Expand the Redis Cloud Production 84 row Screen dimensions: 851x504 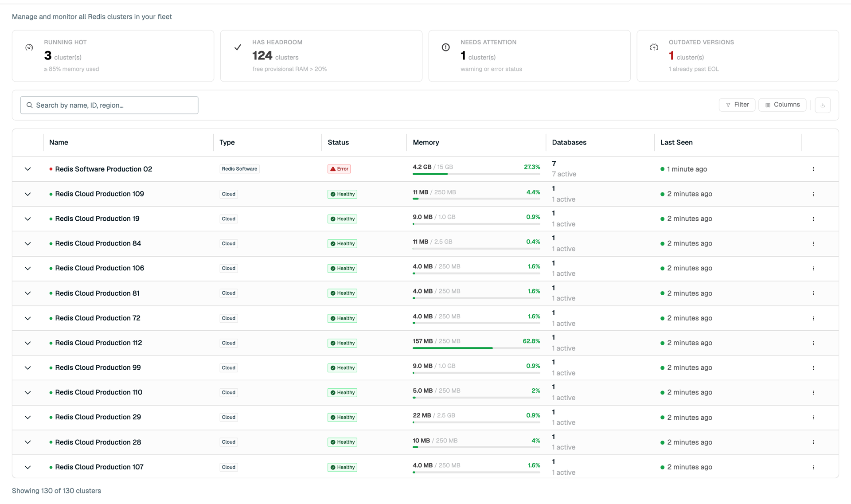click(27, 244)
